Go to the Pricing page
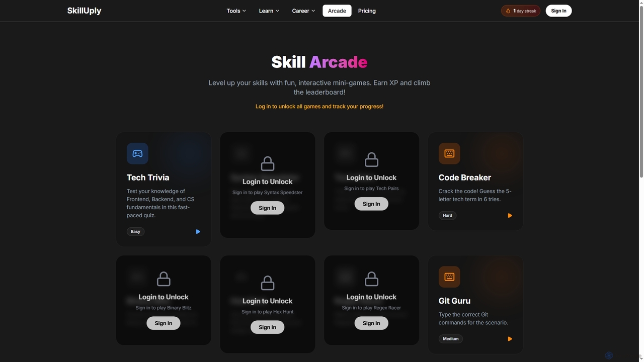The width and height of the screenshot is (644, 362). tap(367, 11)
